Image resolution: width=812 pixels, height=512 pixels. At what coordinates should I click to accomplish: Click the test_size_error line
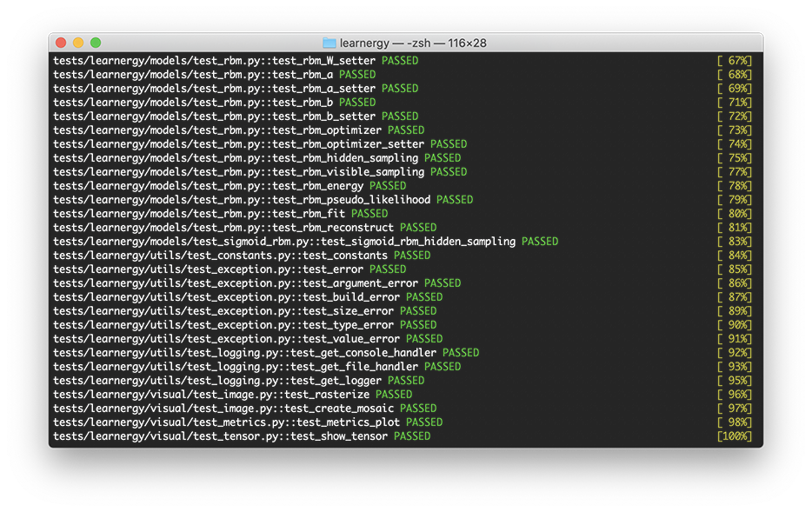tap(245, 311)
